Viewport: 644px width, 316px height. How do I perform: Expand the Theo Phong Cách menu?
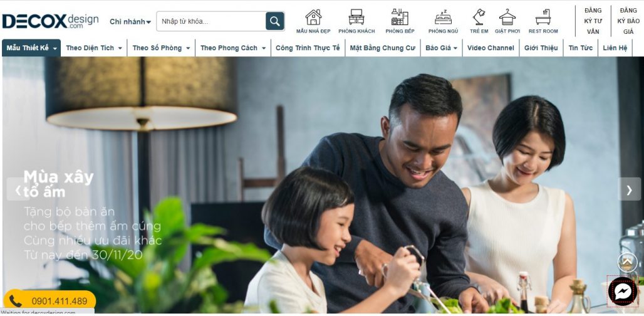click(x=233, y=48)
